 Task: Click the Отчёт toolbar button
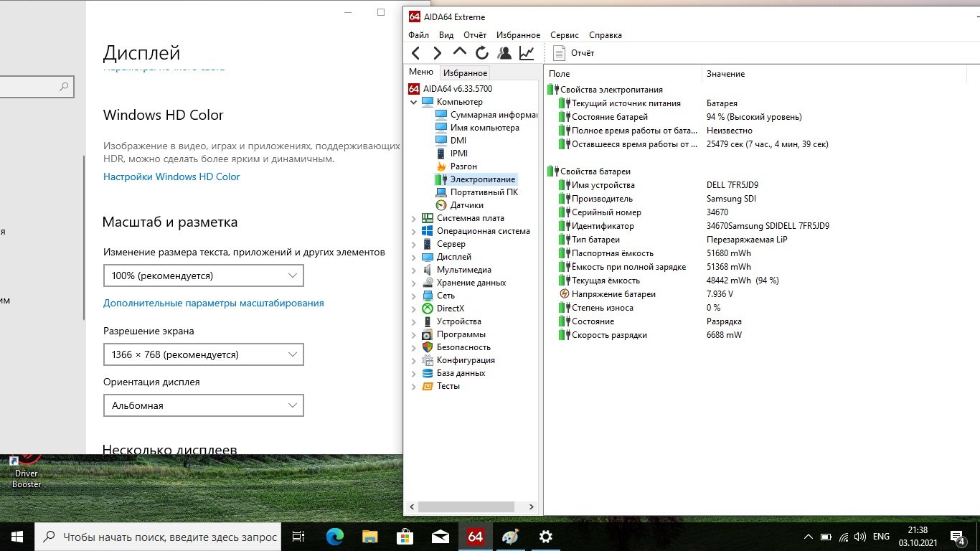coord(574,52)
